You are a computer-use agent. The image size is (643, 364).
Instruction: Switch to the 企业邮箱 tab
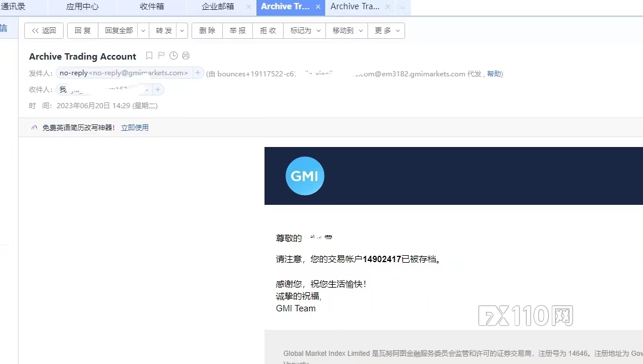click(218, 6)
